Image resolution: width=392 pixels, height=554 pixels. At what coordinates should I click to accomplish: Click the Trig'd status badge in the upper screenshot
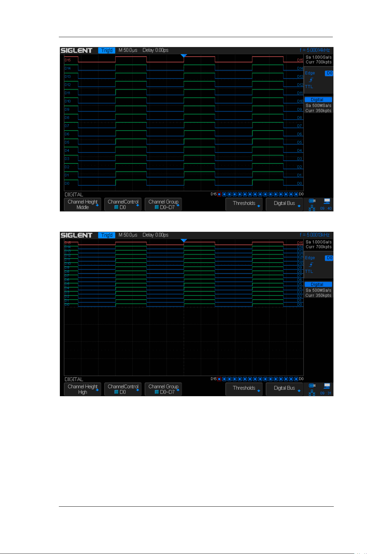click(x=107, y=50)
